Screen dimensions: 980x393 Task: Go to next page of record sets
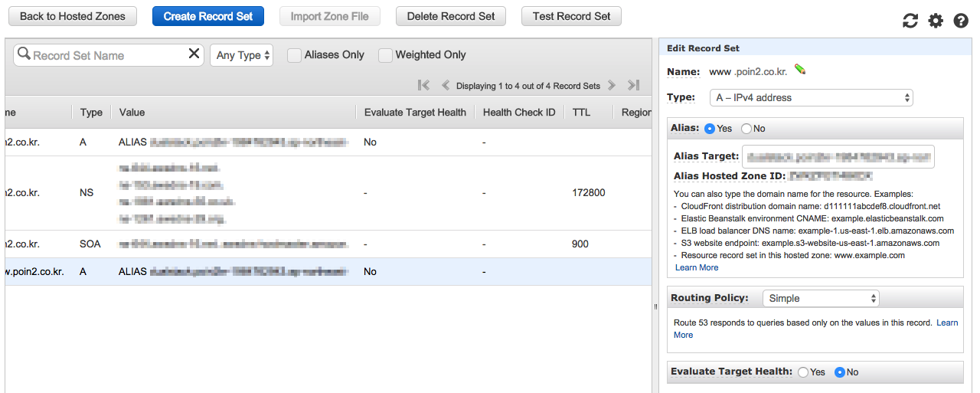coord(611,86)
